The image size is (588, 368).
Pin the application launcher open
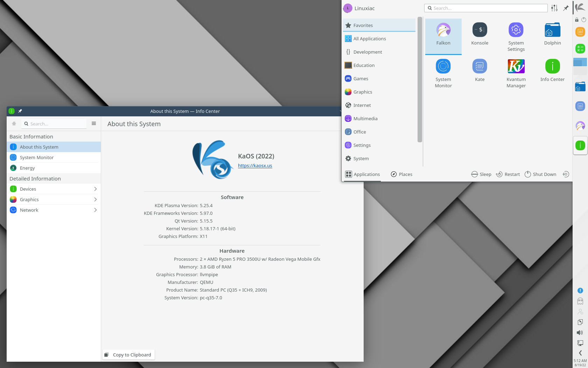(x=566, y=8)
